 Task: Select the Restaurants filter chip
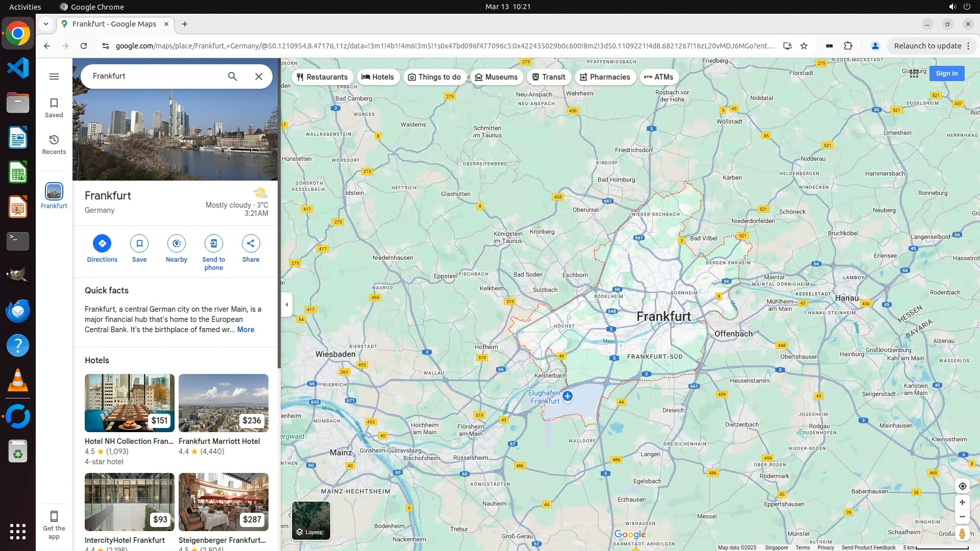[x=322, y=77]
